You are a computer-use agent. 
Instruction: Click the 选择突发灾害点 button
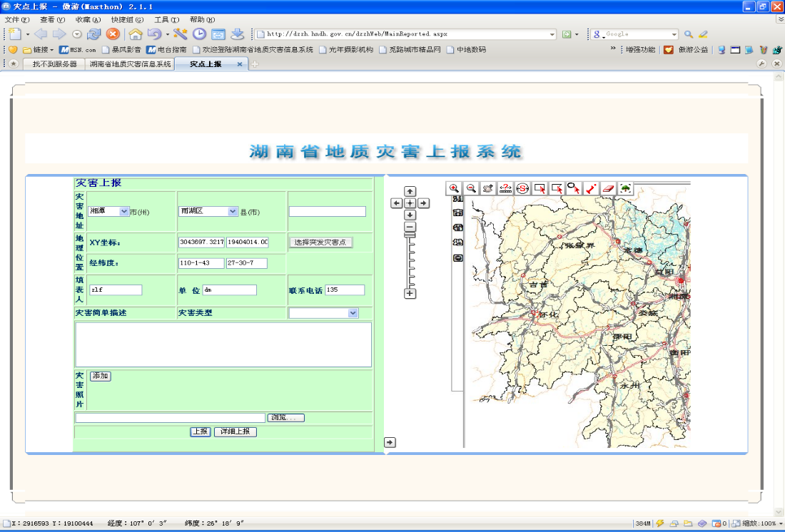pyautogui.click(x=320, y=242)
